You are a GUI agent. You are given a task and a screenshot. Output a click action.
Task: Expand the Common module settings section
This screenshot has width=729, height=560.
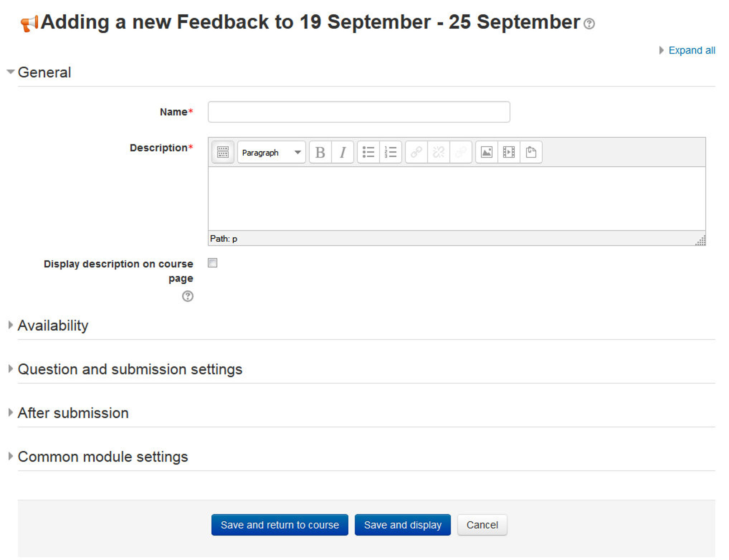coord(103,457)
